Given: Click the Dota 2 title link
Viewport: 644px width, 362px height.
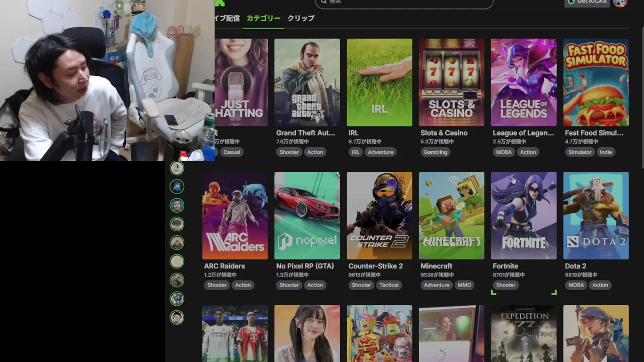Looking at the screenshot, I should point(576,266).
